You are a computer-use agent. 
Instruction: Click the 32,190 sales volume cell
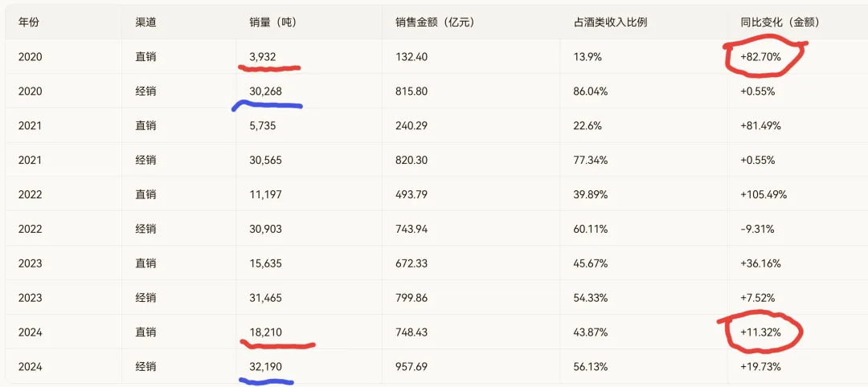coord(266,367)
